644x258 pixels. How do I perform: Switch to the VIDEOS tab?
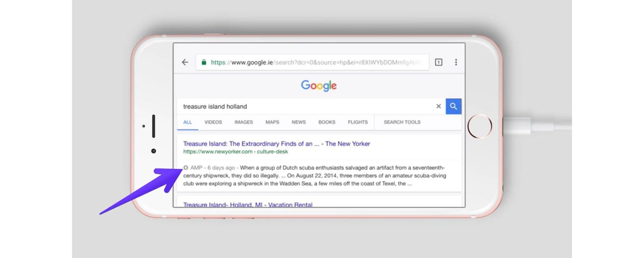(x=213, y=122)
